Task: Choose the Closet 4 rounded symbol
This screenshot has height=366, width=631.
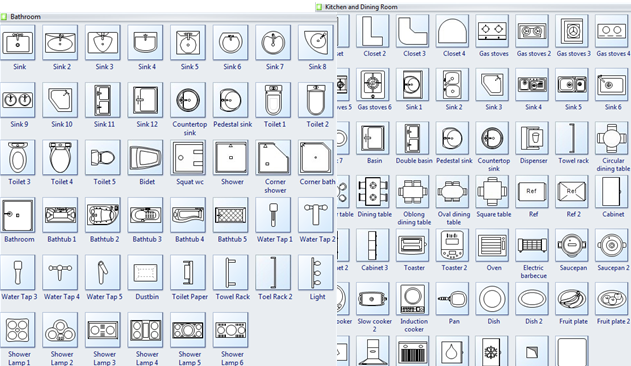Action: point(452,31)
